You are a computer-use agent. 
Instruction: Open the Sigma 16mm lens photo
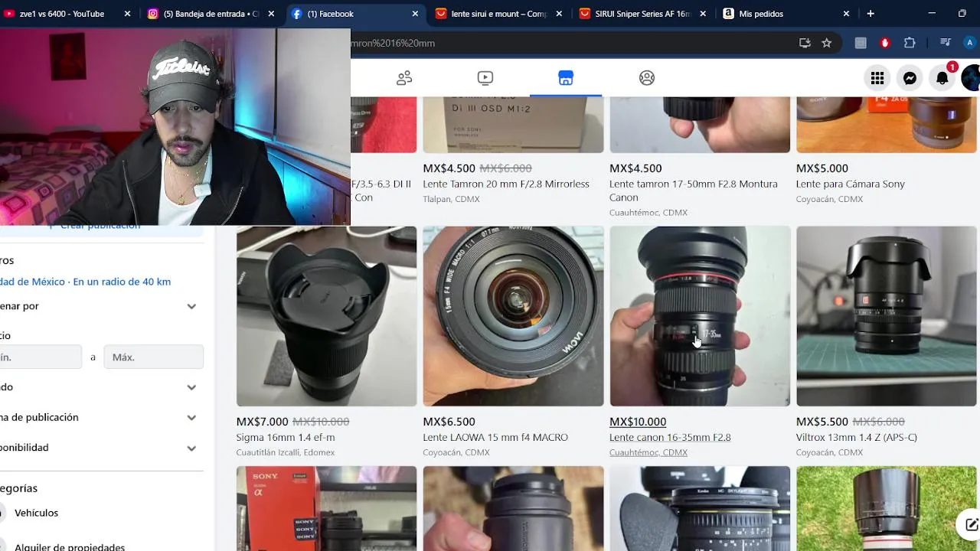326,316
